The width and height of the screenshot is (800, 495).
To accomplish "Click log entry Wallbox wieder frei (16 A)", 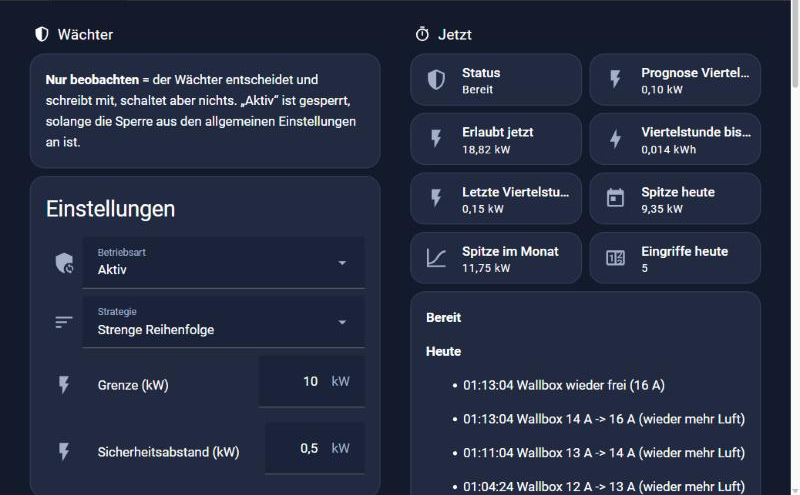I will 564,385.
